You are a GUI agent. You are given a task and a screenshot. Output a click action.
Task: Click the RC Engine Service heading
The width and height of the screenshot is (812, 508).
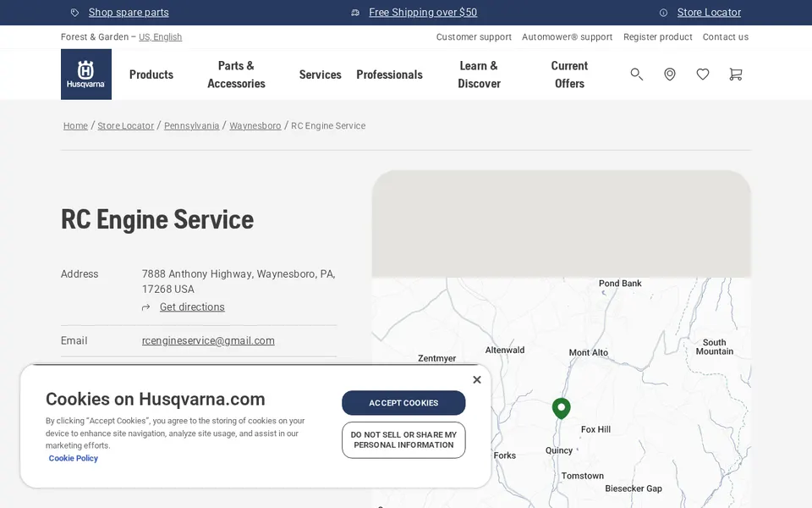coord(157,219)
